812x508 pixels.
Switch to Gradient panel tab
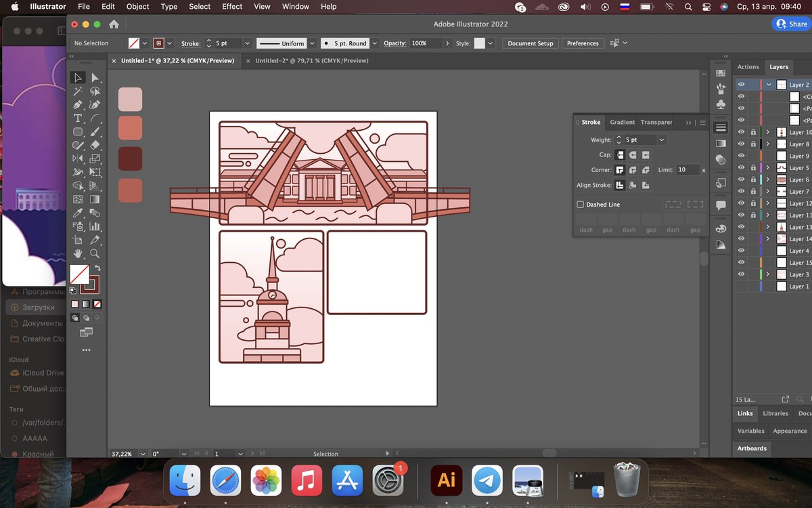[x=622, y=123]
